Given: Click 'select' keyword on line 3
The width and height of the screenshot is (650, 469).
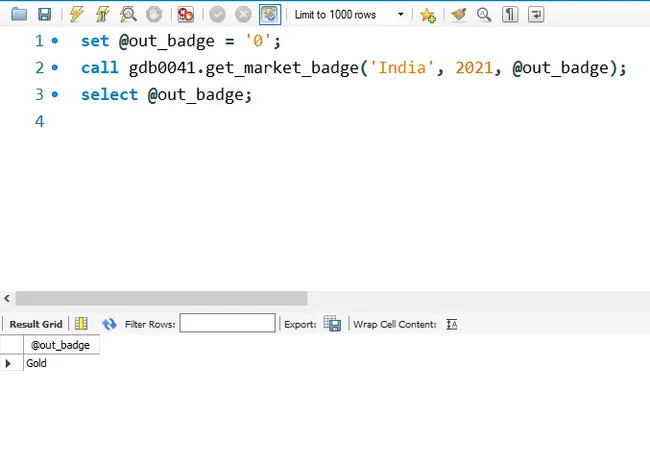Looking at the screenshot, I should (x=109, y=95).
